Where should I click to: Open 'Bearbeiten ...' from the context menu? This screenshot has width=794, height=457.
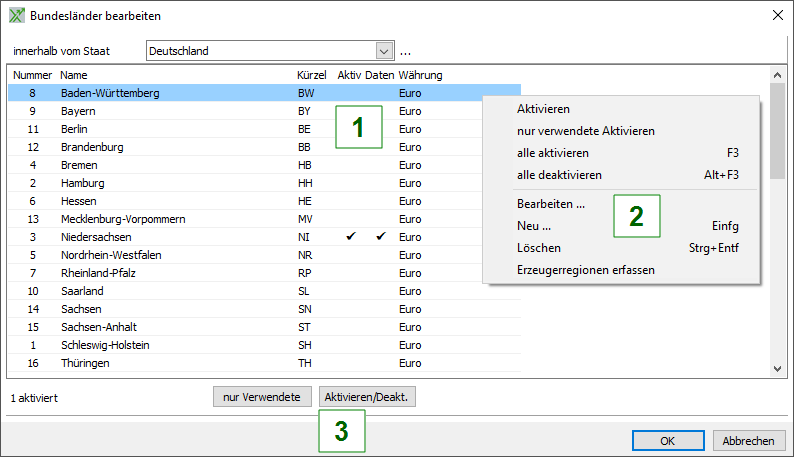(x=550, y=204)
